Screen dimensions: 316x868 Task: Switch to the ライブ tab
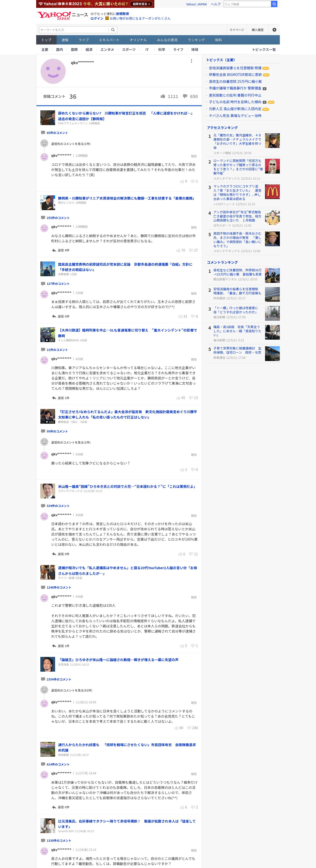84,40
